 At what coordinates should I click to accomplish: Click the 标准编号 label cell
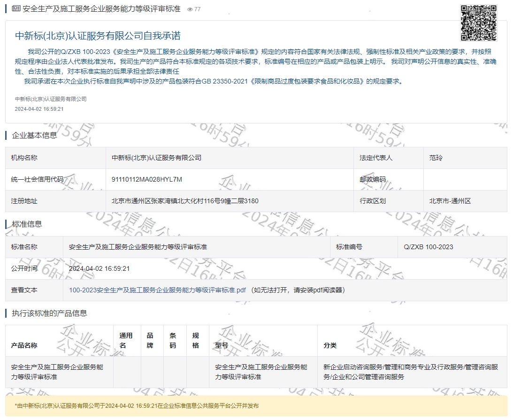[364, 247]
